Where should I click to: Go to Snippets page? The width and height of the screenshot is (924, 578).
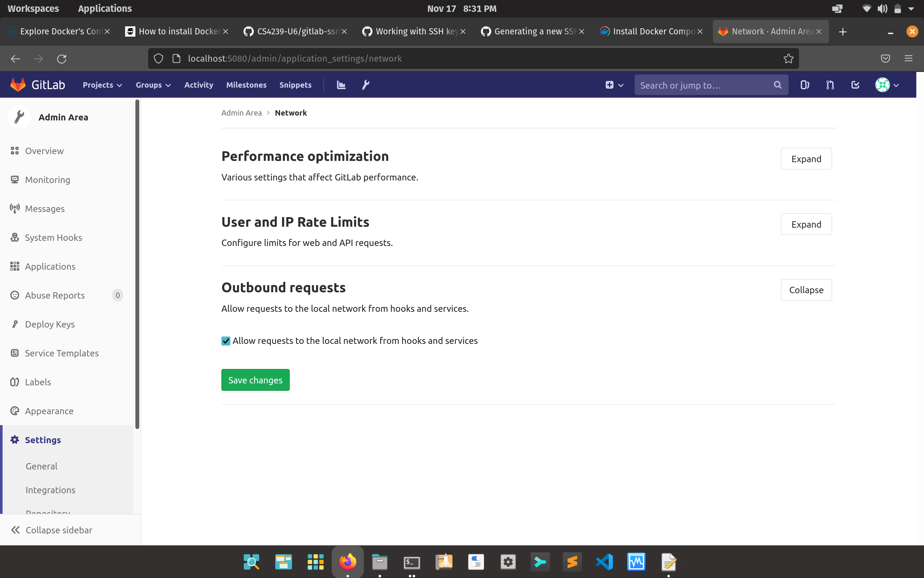(x=295, y=85)
